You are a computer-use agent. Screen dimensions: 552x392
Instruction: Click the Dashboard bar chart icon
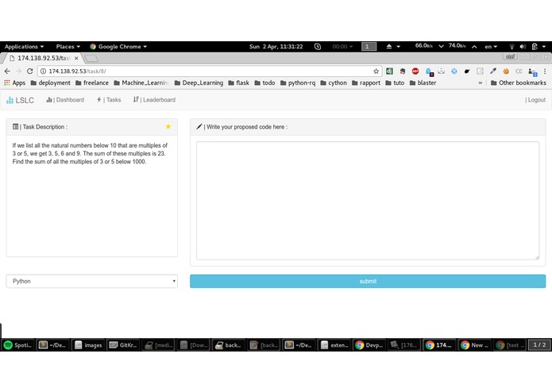(49, 99)
